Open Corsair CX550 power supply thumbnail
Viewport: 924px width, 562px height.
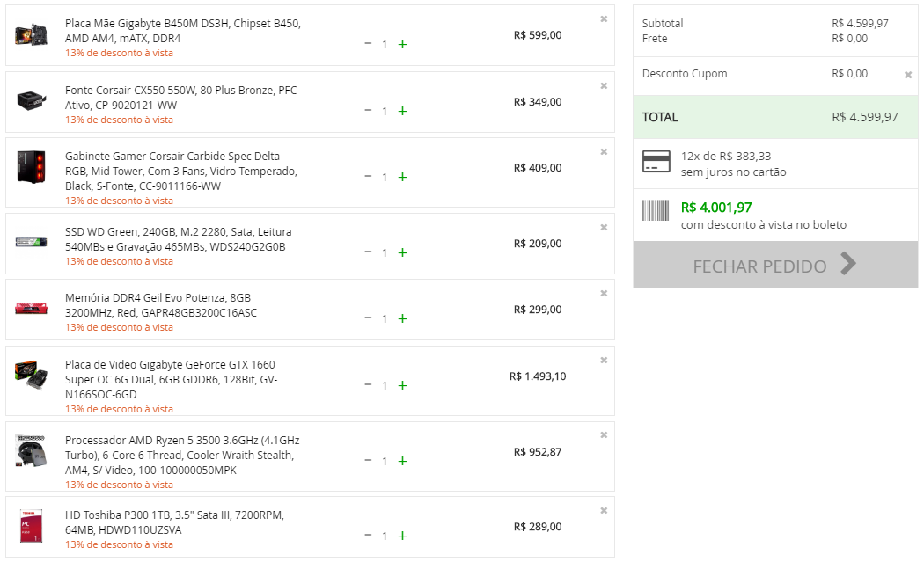pyautogui.click(x=31, y=101)
